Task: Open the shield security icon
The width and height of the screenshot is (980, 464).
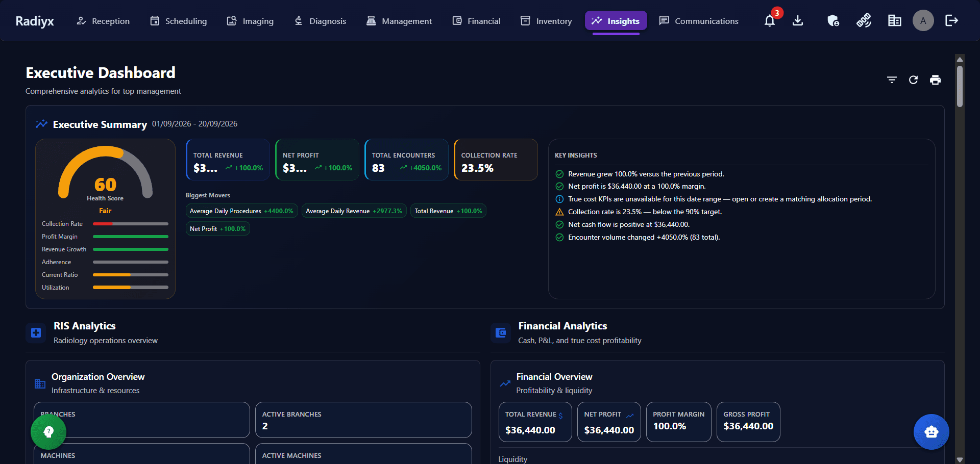Action: [x=833, y=21]
